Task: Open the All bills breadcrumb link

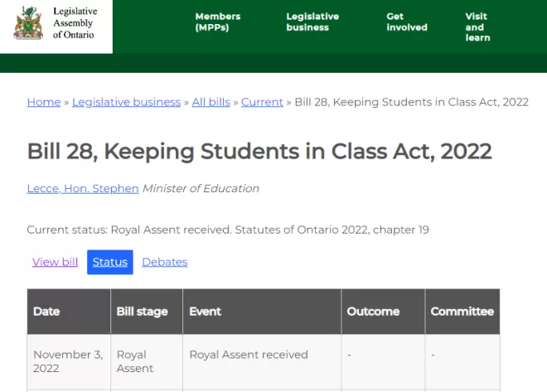Action: [211, 102]
